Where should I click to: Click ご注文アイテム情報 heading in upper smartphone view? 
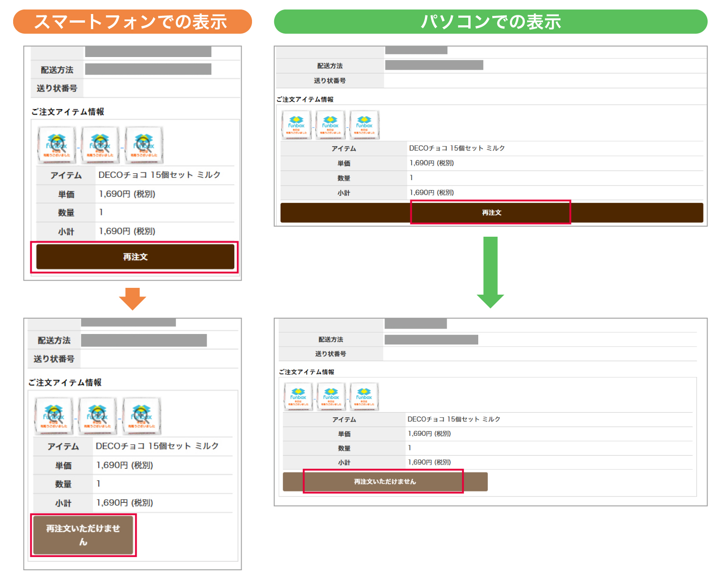(68, 112)
